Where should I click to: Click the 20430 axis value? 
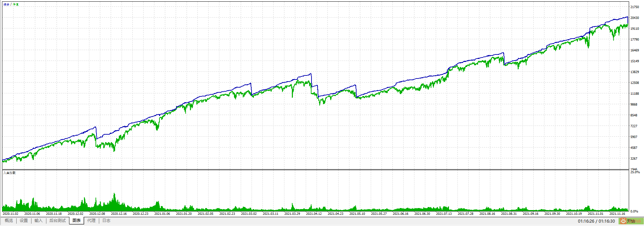[x=635, y=18]
